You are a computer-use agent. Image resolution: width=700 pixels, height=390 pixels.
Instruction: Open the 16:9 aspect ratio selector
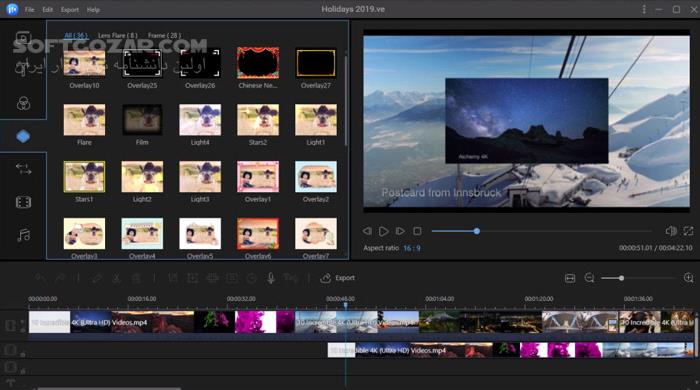[412, 248]
